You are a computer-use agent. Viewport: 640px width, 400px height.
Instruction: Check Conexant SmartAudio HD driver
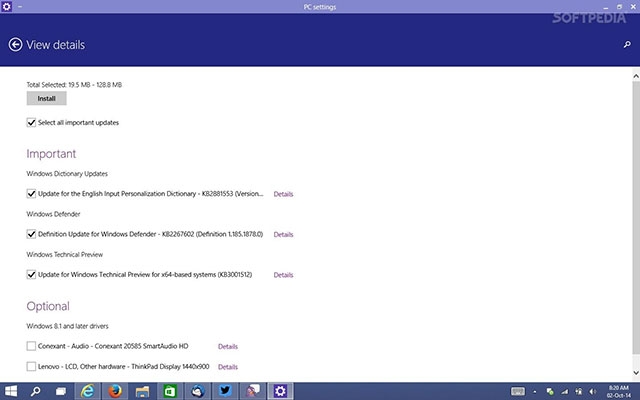[x=31, y=346]
